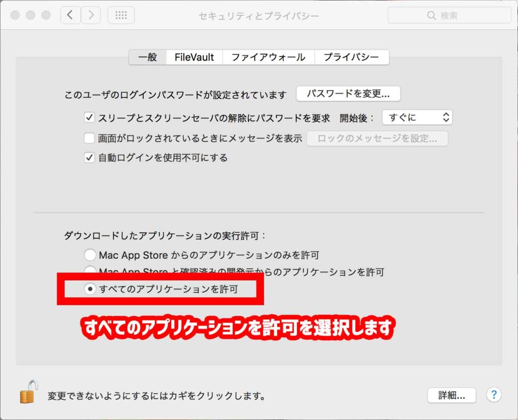Go forward with the right arrow button
Viewport: 518px width, 420px height.
[x=91, y=15]
